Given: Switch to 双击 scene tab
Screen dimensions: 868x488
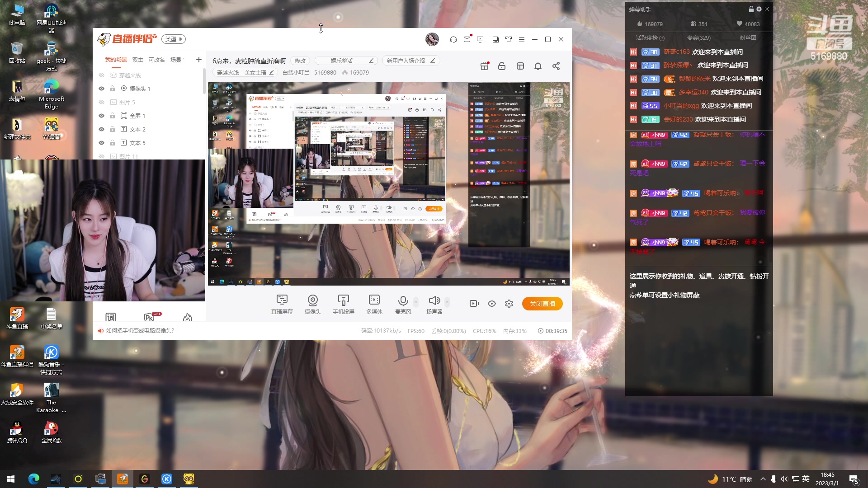Looking at the screenshot, I should pyautogui.click(x=138, y=60).
